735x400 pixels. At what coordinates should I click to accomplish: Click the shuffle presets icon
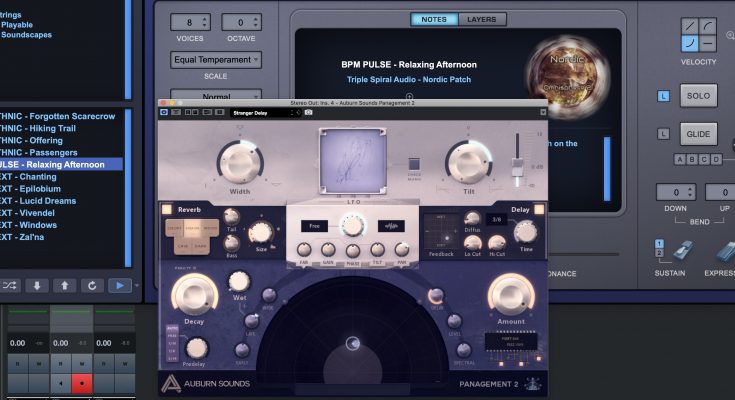pyautogui.click(x=11, y=285)
